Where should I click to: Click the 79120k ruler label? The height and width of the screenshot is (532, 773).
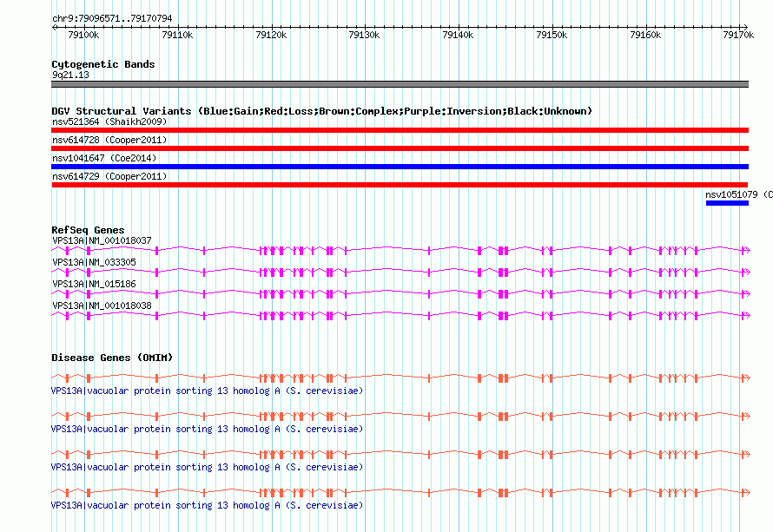[271, 35]
